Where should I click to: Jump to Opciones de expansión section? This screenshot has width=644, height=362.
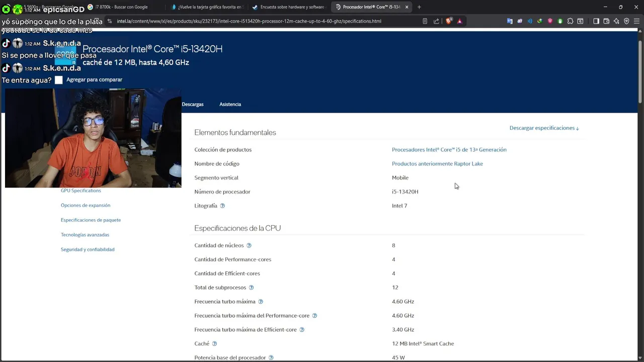[x=86, y=205]
